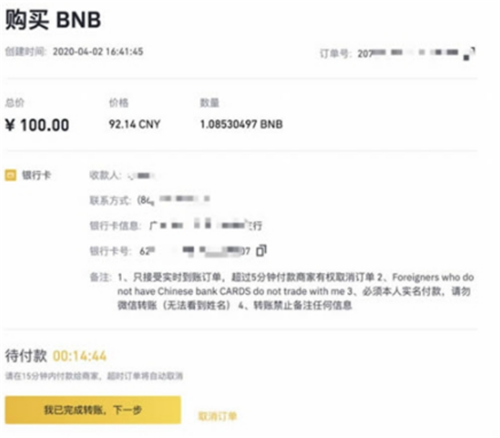Confirm transfer with 我已完成转账，下一步 button
500x438 pixels.
[93, 410]
